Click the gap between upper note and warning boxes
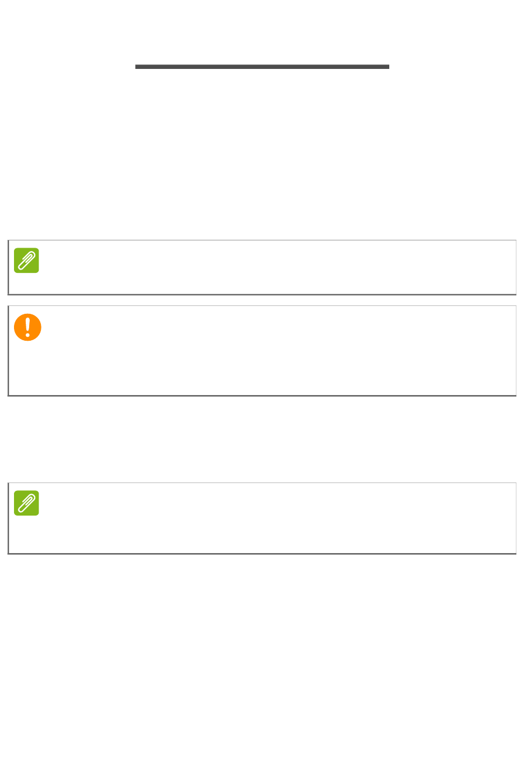Viewport: 532px width, 775px height. coord(262,300)
